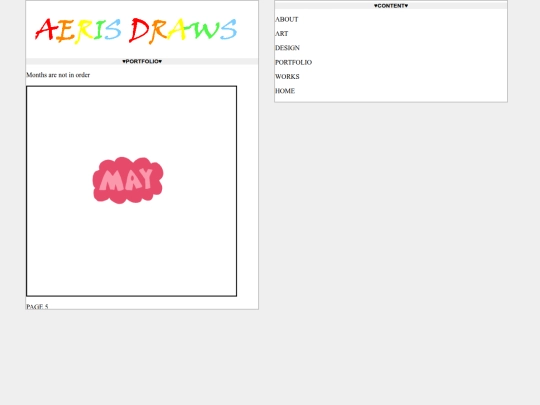Click the 'Months are not in order' note

58,75
